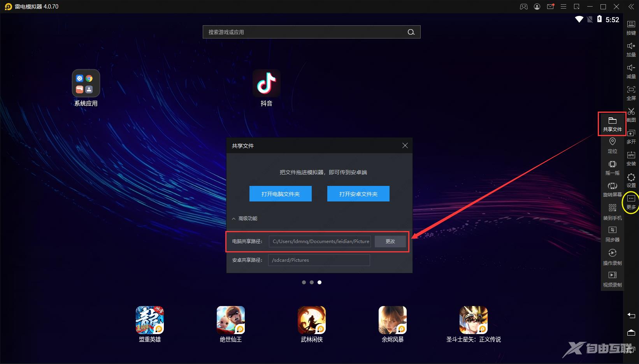The width and height of the screenshot is (639, 364).
Task: Open the 同步器 synchronizer tool
Action: click(612, 234)
